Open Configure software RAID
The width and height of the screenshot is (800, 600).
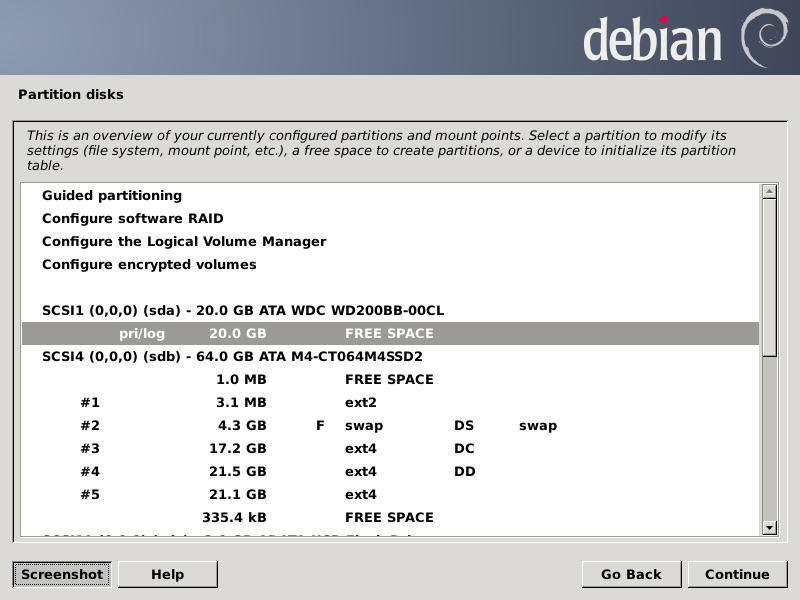pos(132,219)
